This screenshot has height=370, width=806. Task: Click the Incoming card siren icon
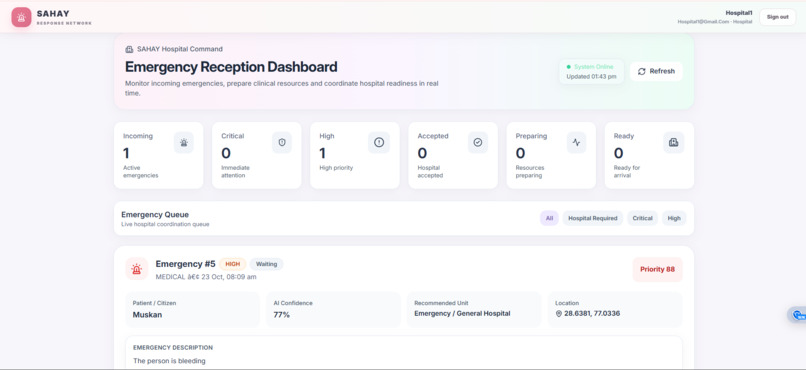pyautogui.click(x=184, y=143)
